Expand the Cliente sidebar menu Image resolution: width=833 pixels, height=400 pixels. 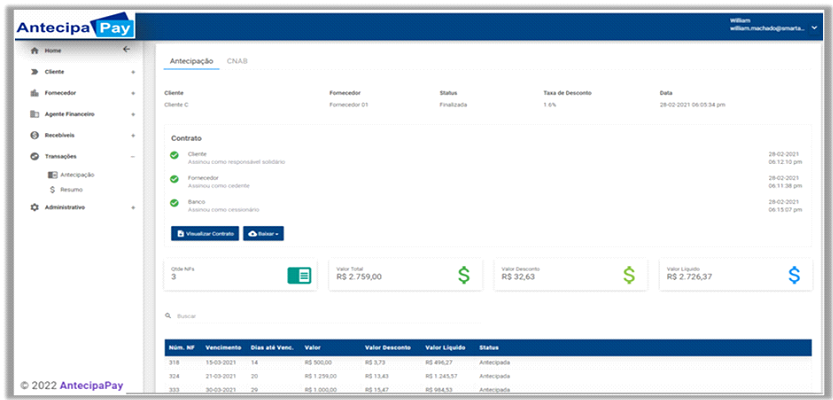133,72
